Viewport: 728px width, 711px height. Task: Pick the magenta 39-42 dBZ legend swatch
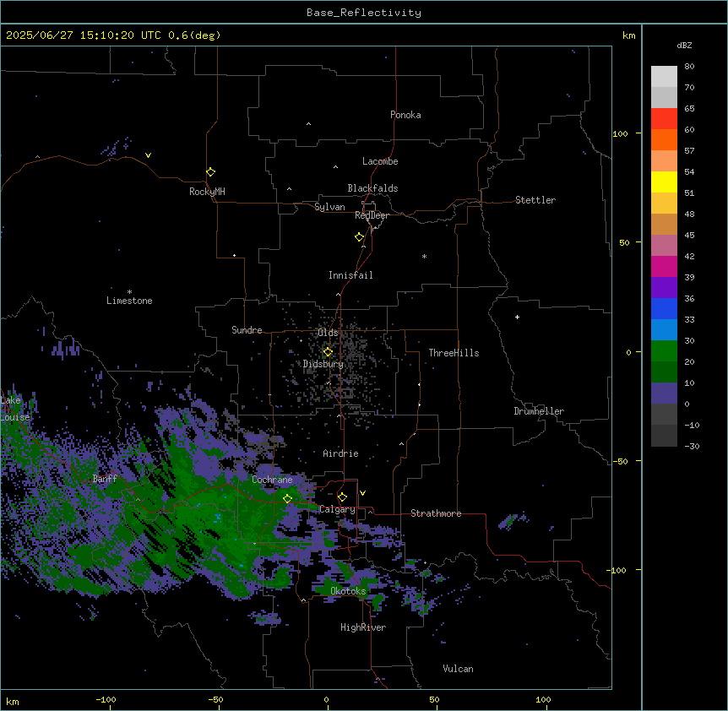click(664, 266)
